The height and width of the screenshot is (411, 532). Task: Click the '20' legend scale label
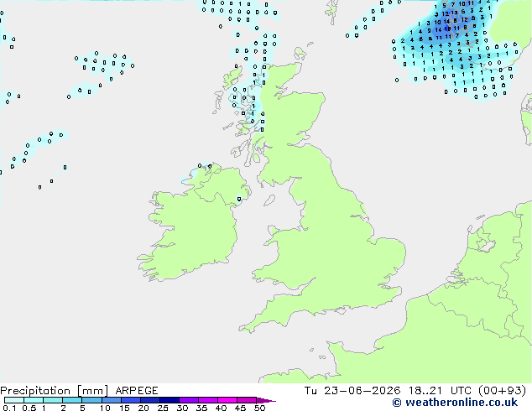coord(143,408)
